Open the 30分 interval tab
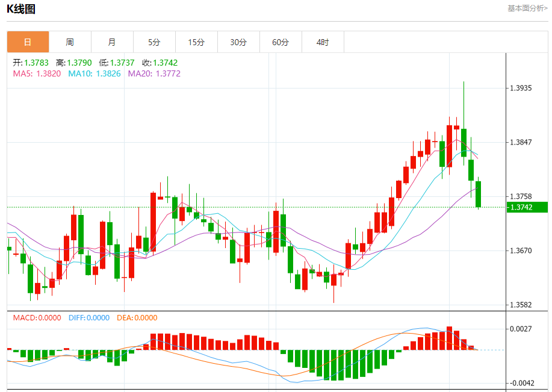Screen dimensions: 552x392 tap(238, 42)
